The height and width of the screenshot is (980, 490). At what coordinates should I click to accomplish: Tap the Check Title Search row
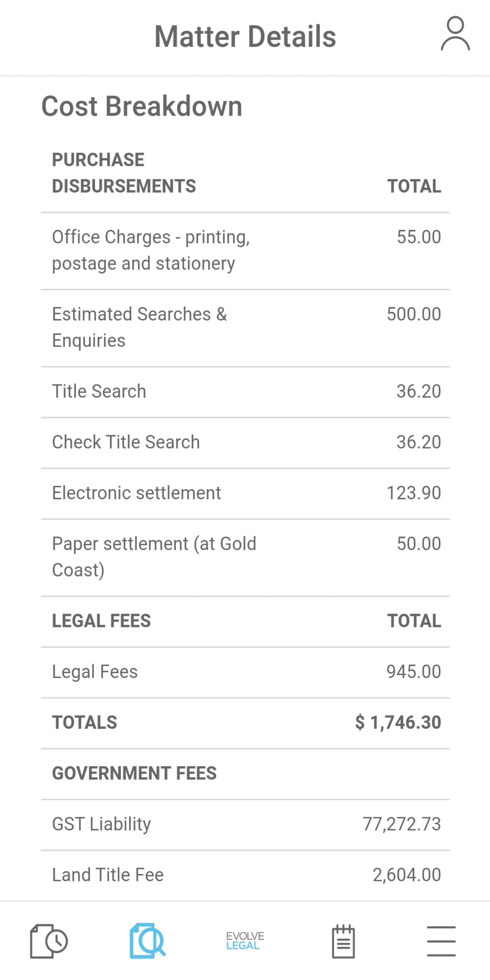click(245, 443)
